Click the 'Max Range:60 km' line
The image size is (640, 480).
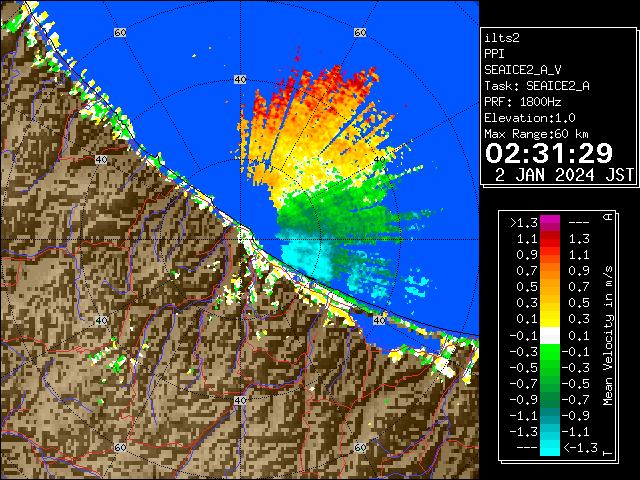[537, 134]
